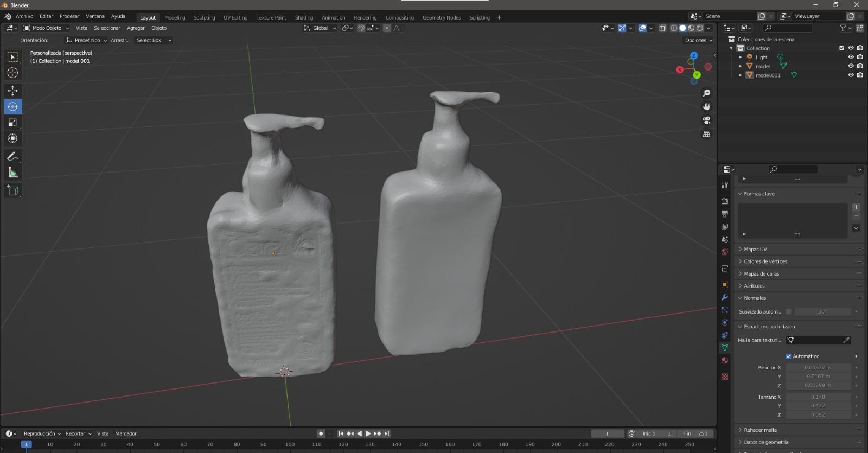Select the Select Box tool in toolbar
Image resolution: width=868 pixels, height=453 pixels.
(x=12, y=57)
